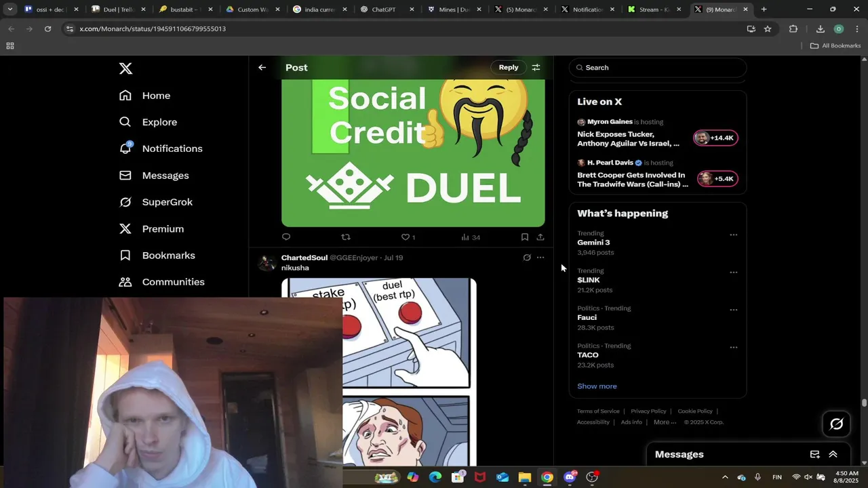Open the X logo home link
The width and height of the screenshot is (868, 488).
tap(125, 68)
